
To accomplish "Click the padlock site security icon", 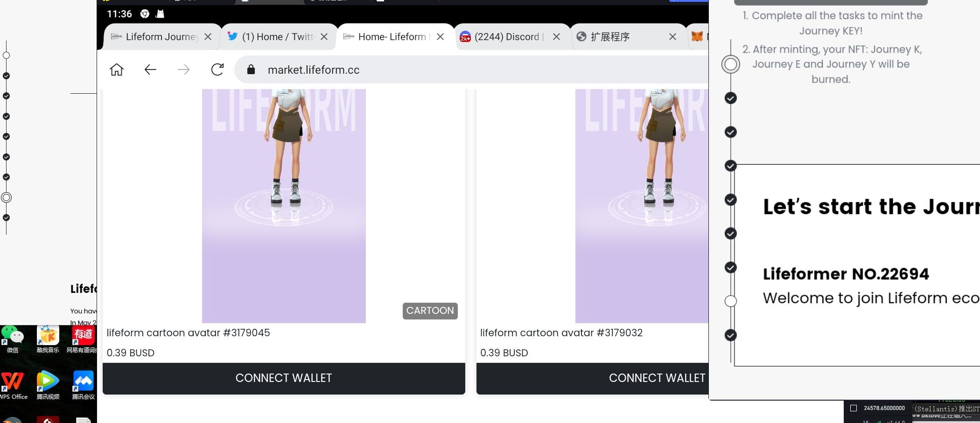I will pyautogui.click(x=251, y=70).
